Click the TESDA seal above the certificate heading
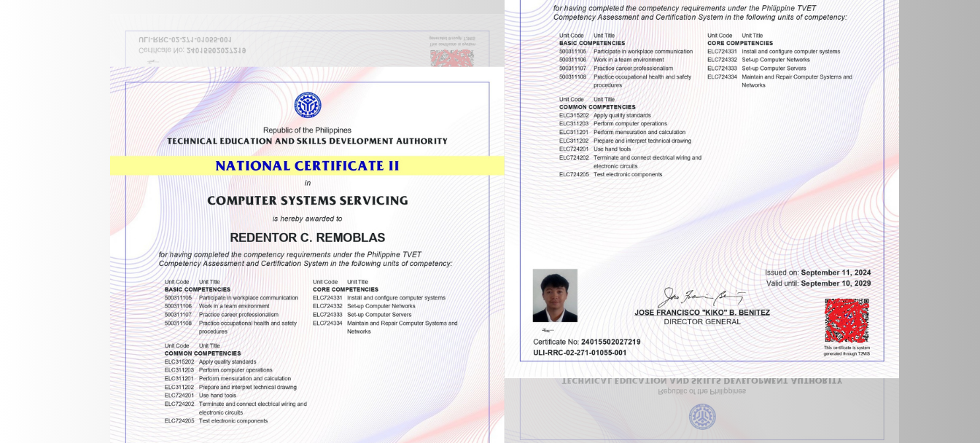The width and height of the screenshot is (980, 443). coord(308,105)
